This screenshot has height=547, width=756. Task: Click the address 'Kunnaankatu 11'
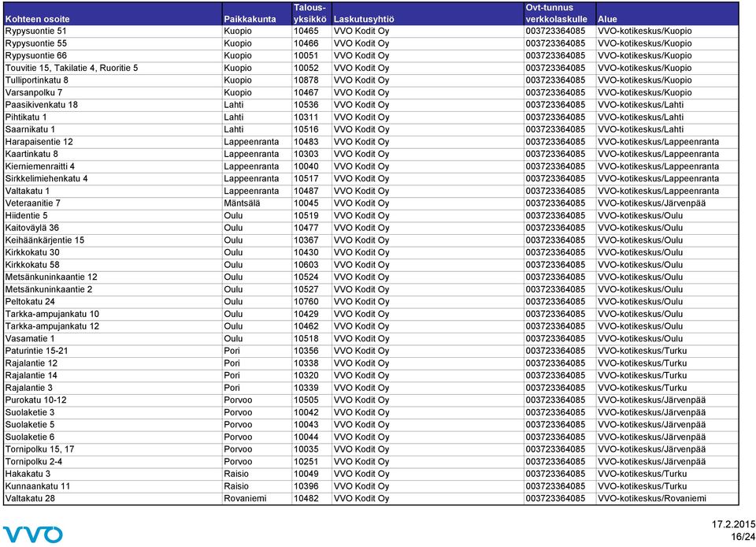pyautogui.click(x=38, y=486)
